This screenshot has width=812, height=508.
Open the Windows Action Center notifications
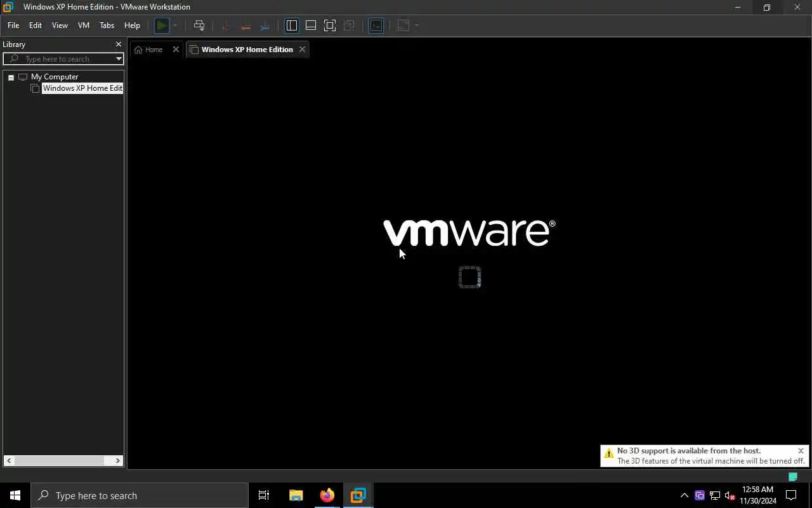point(792,495)
